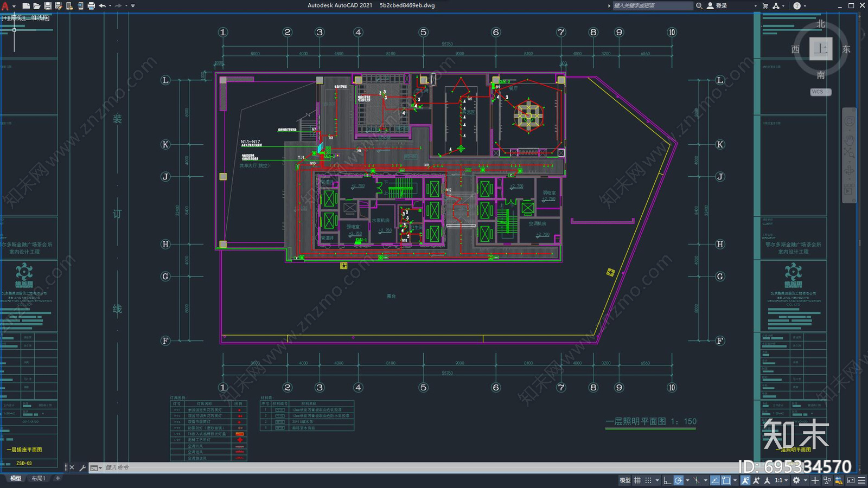
Task: Click navigation bar pan hand icon
Action: click(849, 139)
